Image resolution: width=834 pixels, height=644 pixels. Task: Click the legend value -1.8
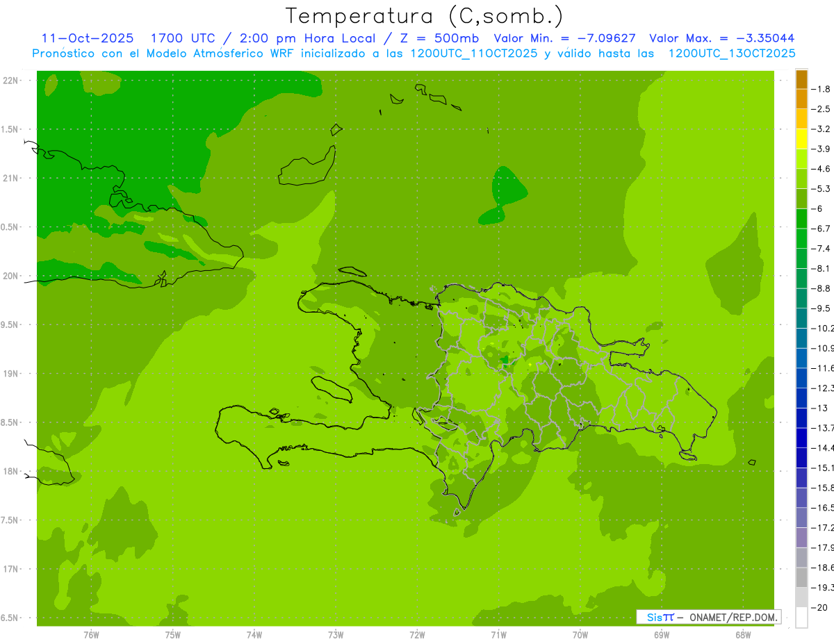[822, 89]
